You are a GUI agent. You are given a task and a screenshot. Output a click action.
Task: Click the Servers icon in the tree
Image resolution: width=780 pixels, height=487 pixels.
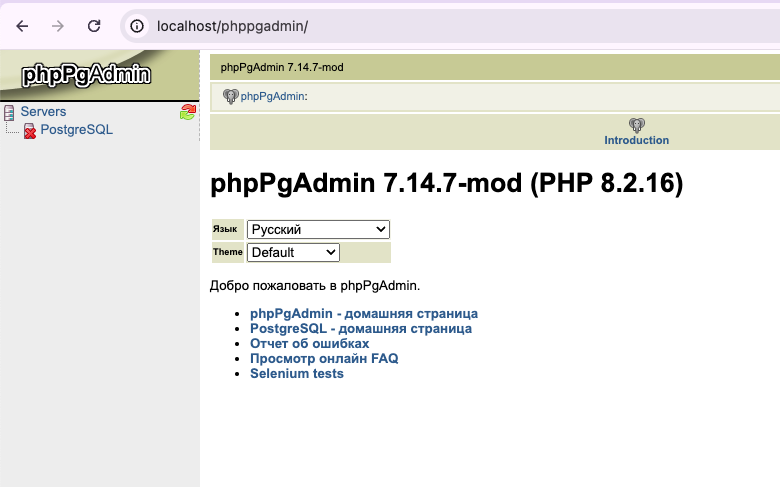[9, 112]
